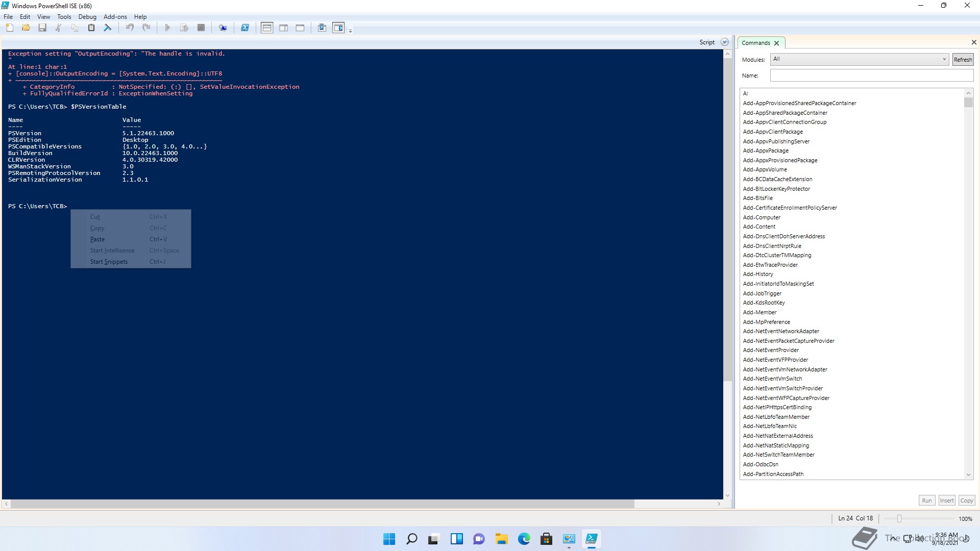This screenshot has width=980, height=551.
Task: Select Add-Member command
Action: (759, 312)
